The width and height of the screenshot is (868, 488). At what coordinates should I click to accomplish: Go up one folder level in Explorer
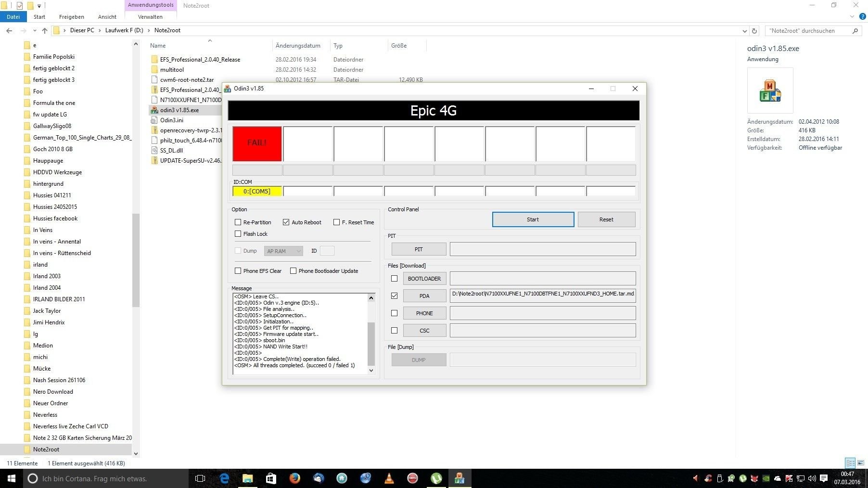tap(45, 30)
